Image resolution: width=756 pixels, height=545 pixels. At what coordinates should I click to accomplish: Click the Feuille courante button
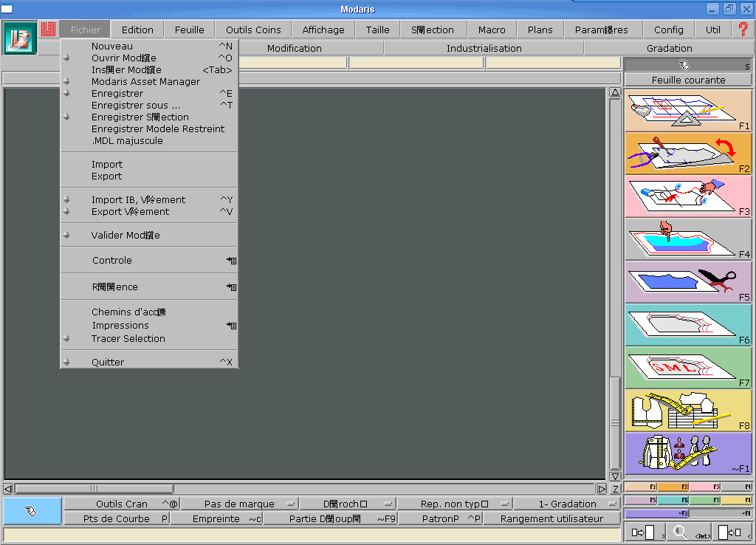688,80
